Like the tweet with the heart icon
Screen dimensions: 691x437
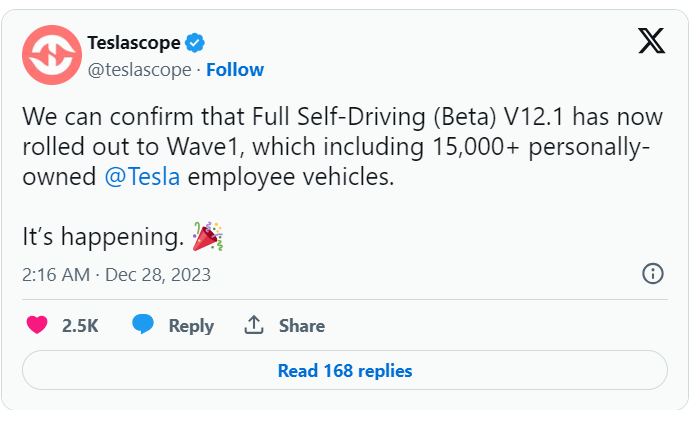coord(37,326)
